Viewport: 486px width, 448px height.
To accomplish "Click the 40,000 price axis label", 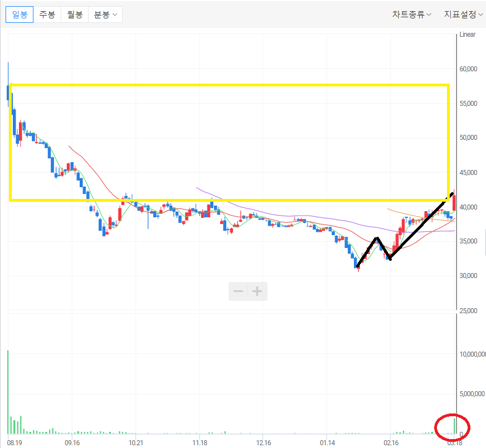I will [x=468, y=207].
